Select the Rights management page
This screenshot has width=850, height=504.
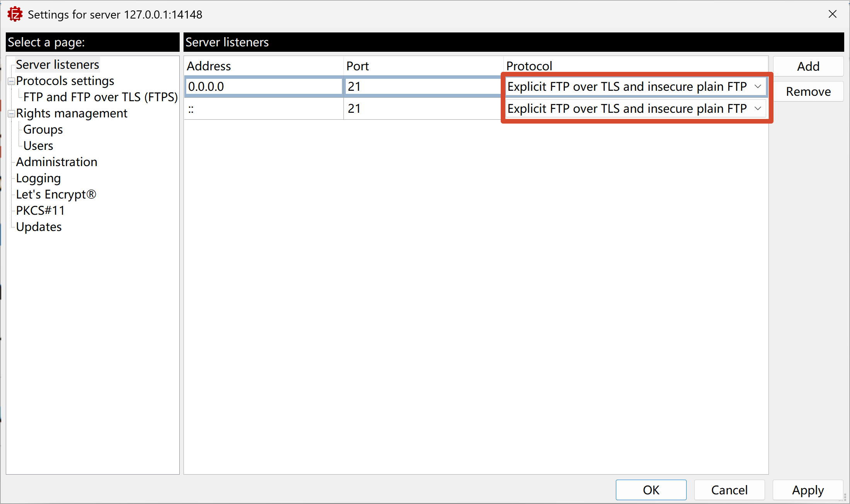point(71,113)
